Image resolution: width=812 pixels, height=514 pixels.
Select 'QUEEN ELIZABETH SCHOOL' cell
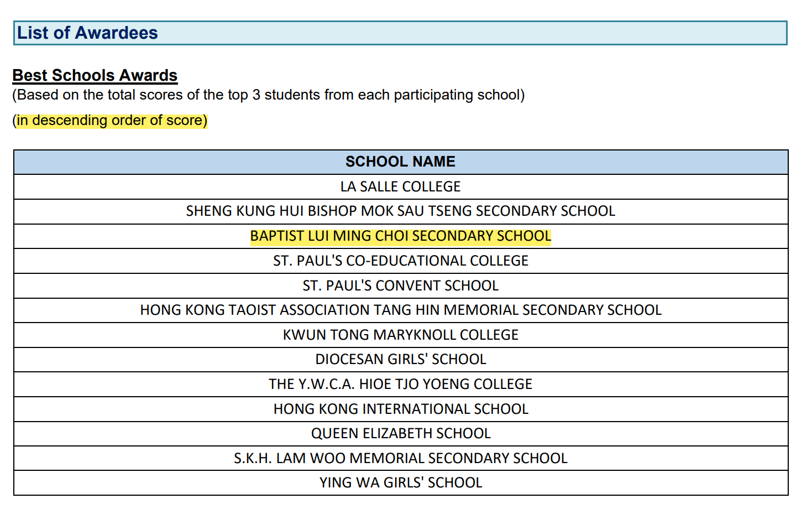coord(401,434)
